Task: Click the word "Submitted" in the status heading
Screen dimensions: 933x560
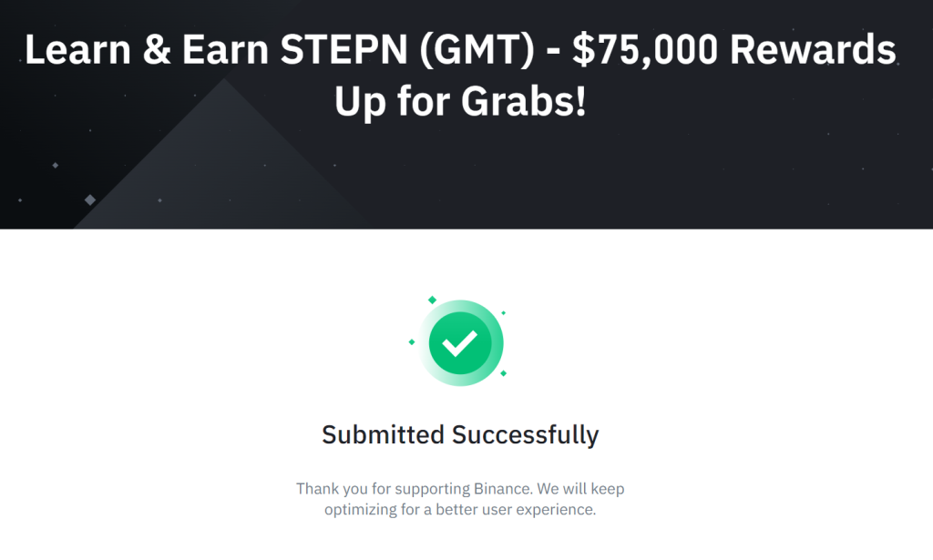Action: pos(384,434)
